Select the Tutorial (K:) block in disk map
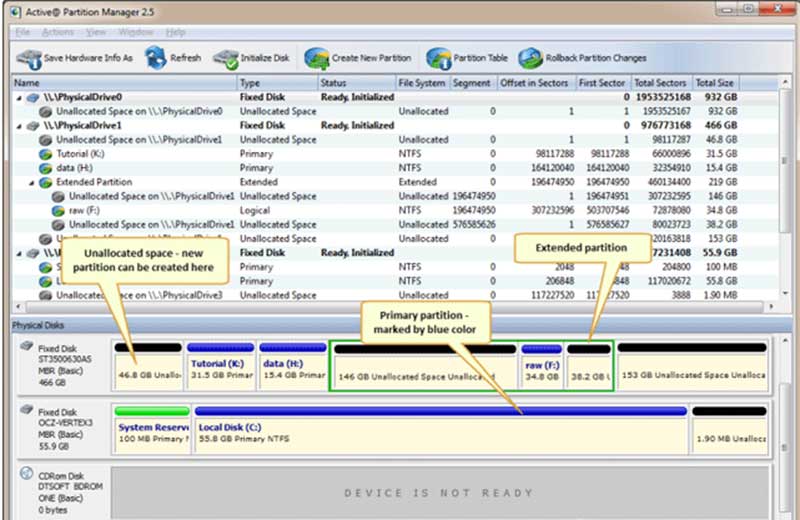This screenshot has height=520, width=800. pyautogui.click(x=221, y=366)
